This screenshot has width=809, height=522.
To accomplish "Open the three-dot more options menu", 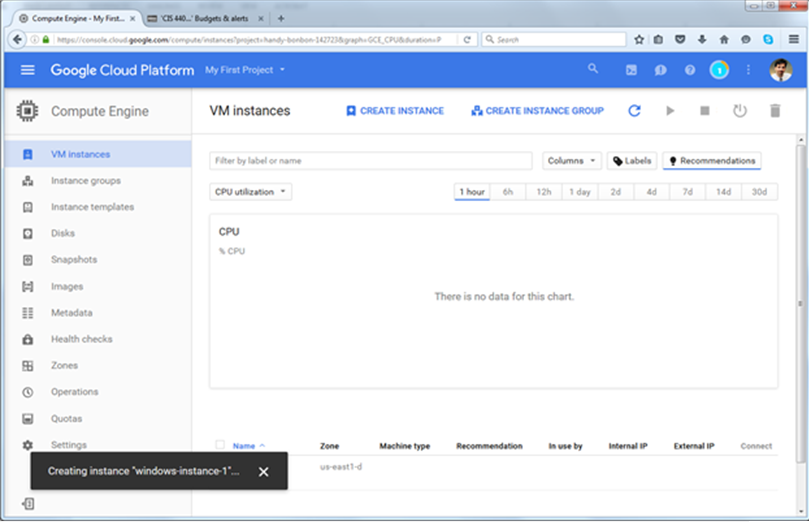I will coord(748,70).
